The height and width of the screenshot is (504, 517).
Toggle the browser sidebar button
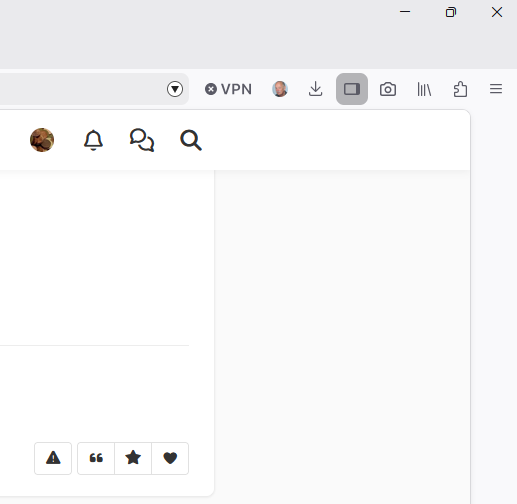352,89
